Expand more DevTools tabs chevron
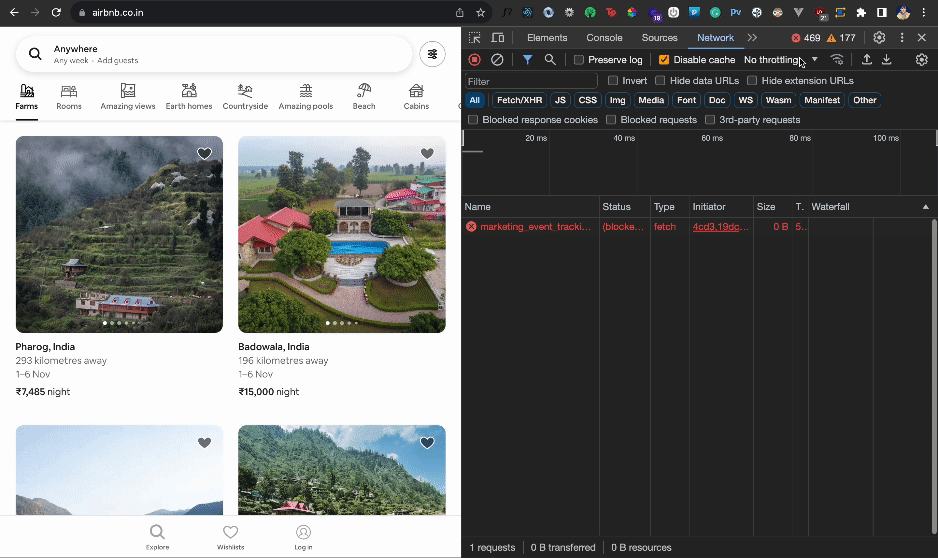Viewport: 938px width, 558px height. click(x=752, y=38)
